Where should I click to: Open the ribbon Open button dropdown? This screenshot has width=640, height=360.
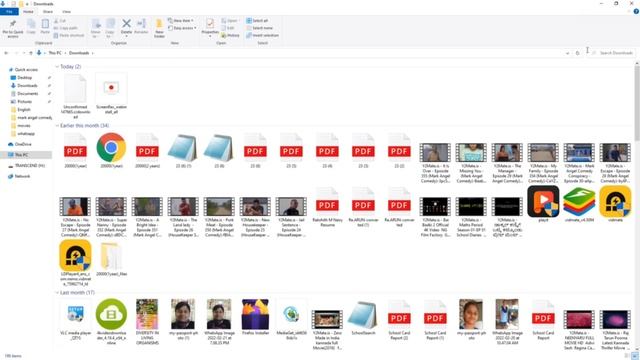[230, 21]
